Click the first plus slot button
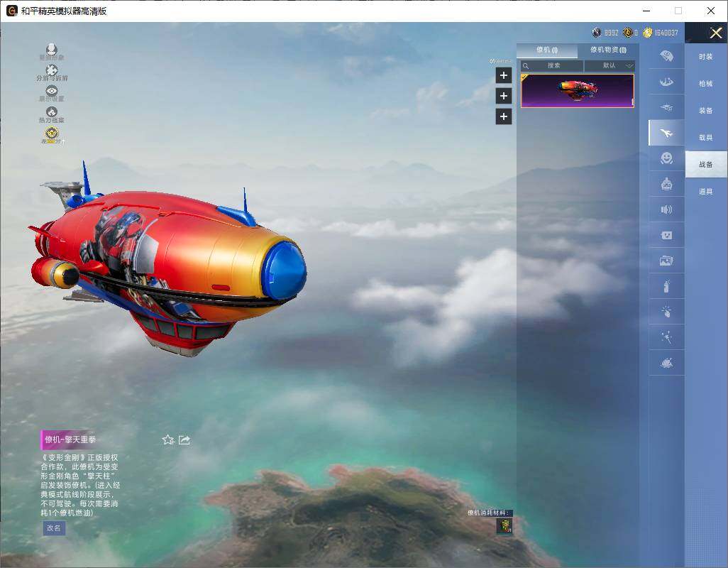 pyautogui.click(x=504, y=75)
